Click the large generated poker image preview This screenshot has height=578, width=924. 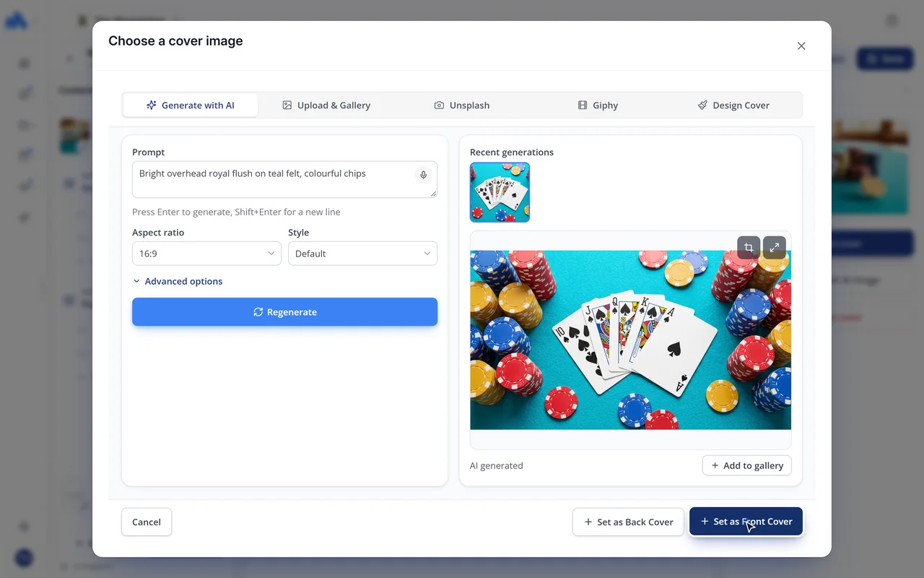[x=631, y=340]
